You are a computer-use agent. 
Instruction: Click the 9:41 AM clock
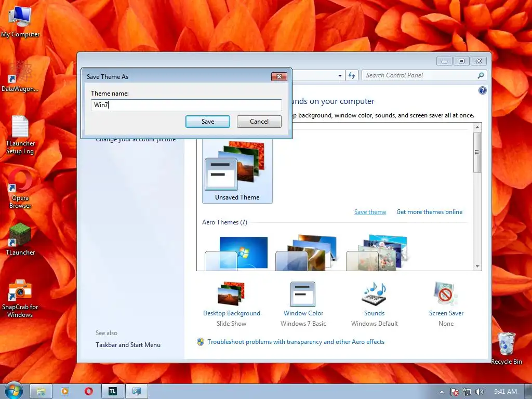tap(505, 392)
